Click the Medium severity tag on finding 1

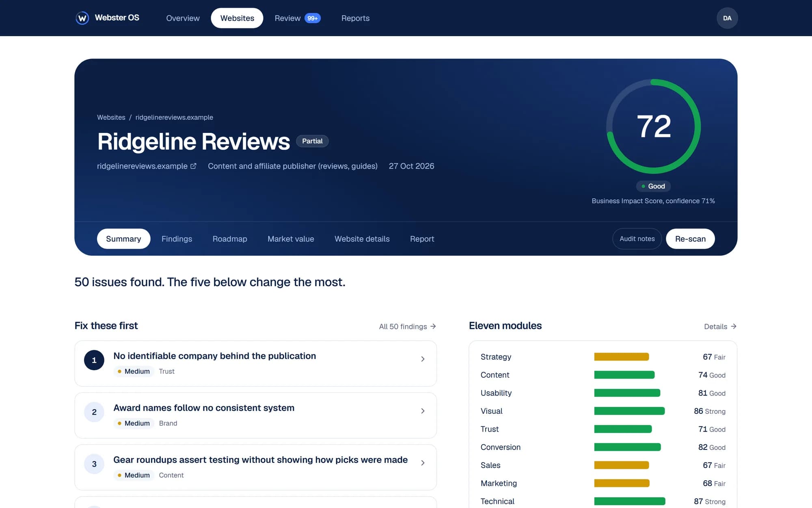point(134,371)
